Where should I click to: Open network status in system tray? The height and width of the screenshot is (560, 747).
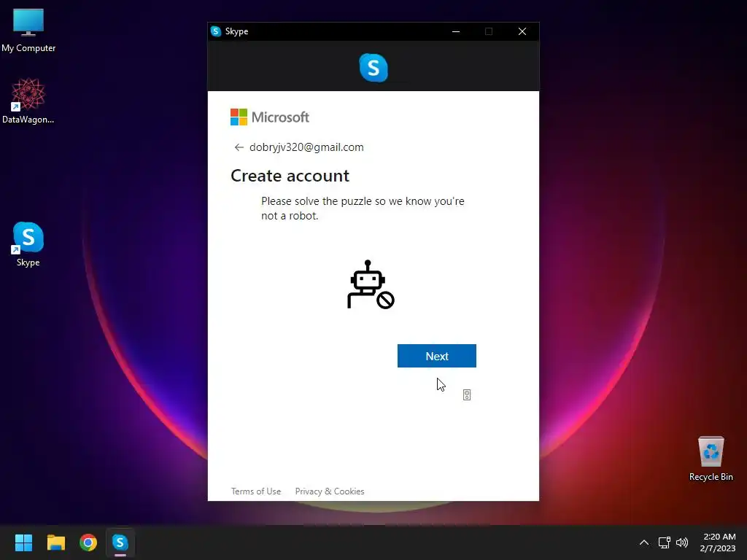pyautogui.click(x=664, y=542)
